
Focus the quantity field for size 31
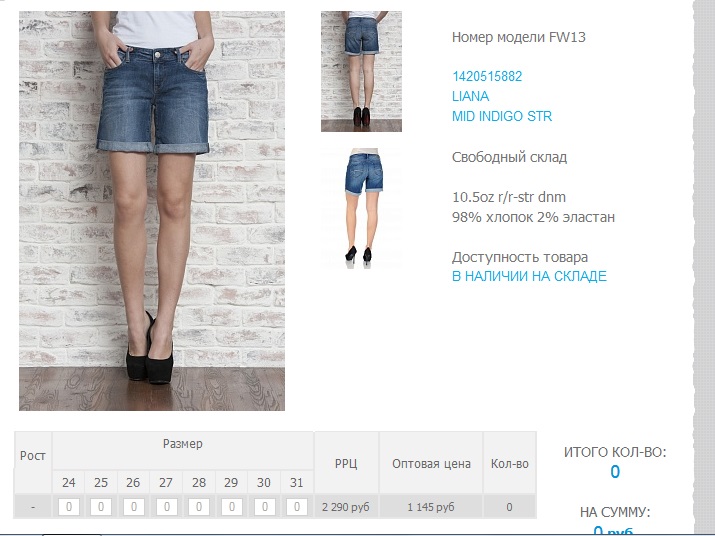pos(297,507)
